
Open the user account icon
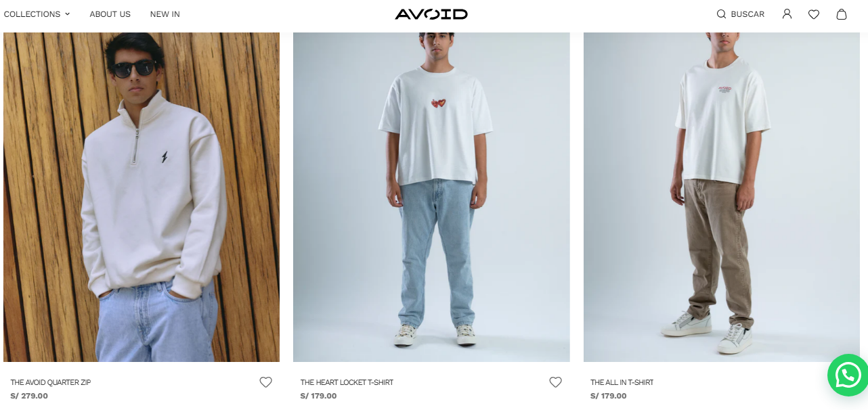click(x=787, y=14)
